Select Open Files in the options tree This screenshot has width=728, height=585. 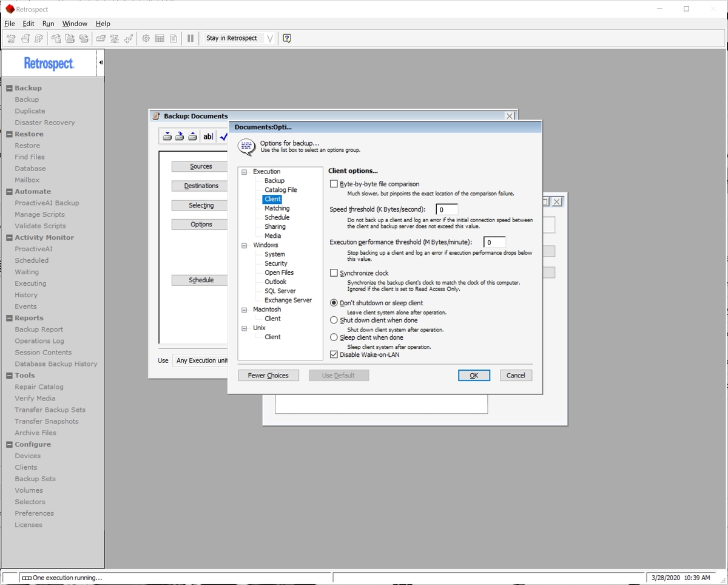click(279, 272)
